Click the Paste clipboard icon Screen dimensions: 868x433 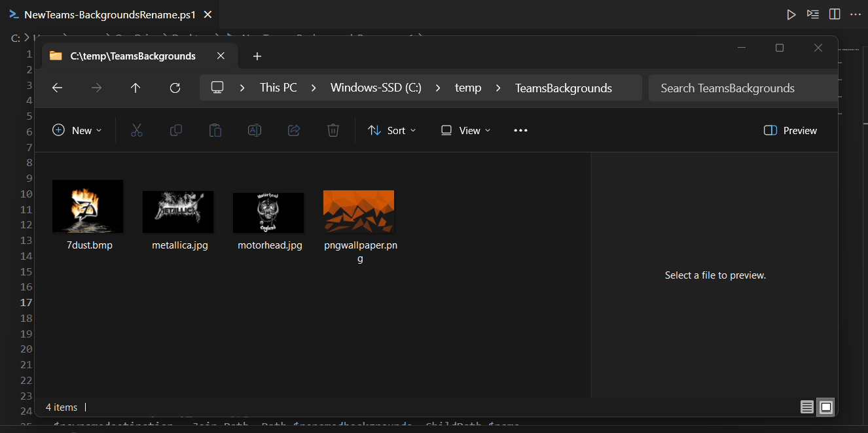215,130
